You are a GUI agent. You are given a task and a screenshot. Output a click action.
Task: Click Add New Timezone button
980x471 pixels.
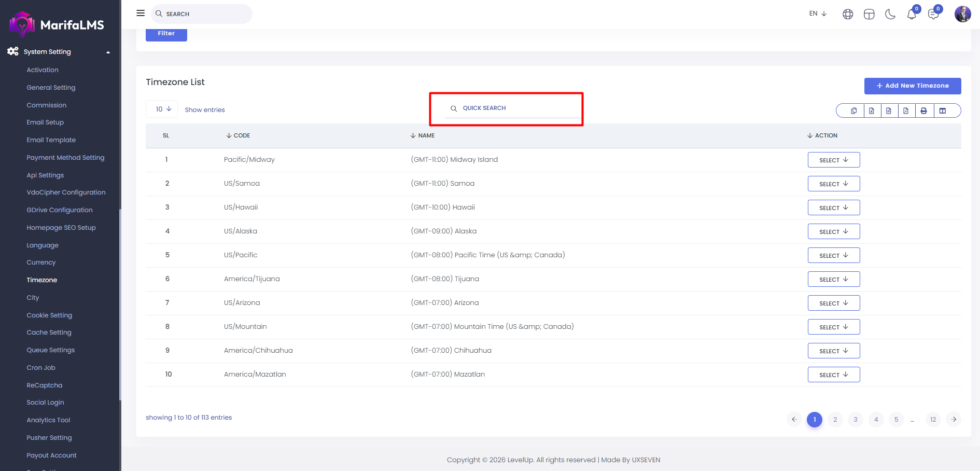click(x=912, y=86)
